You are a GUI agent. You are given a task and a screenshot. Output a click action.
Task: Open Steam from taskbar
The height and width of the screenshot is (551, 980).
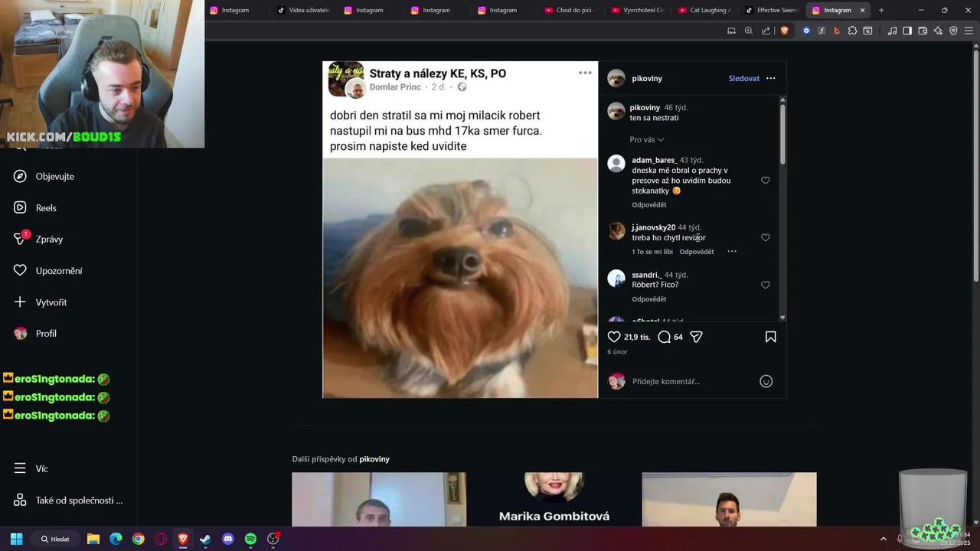click(205, 539)
